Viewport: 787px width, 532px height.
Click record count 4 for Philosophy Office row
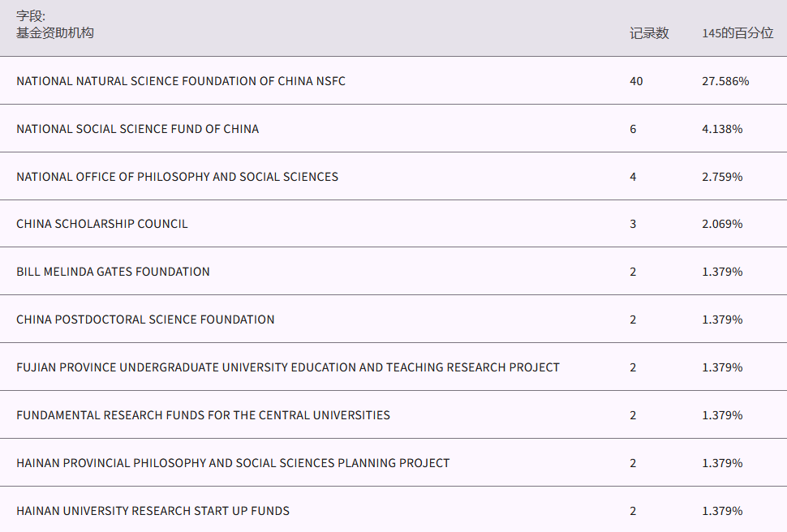(633, 177)
